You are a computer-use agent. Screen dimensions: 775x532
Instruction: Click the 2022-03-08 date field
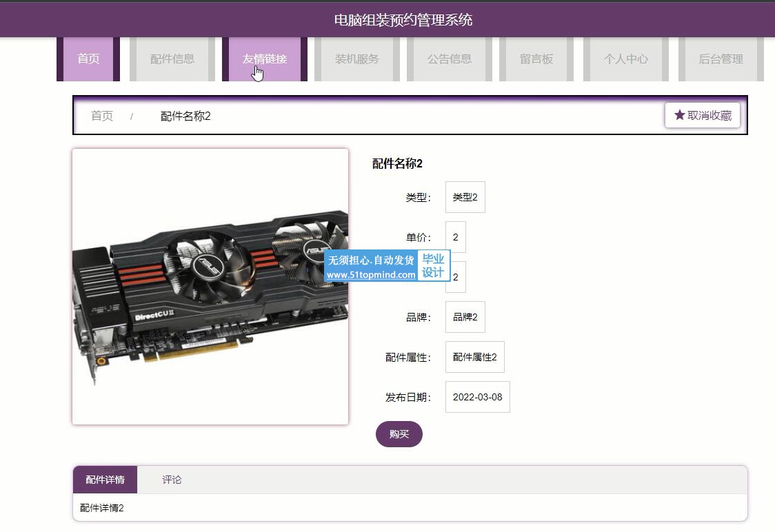[477, 397]
